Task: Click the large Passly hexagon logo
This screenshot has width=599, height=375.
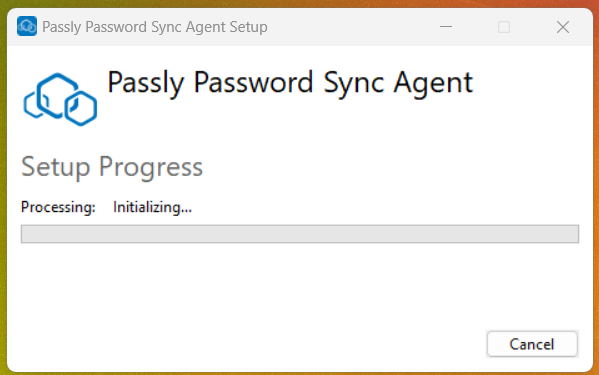Action: point(60,99)
